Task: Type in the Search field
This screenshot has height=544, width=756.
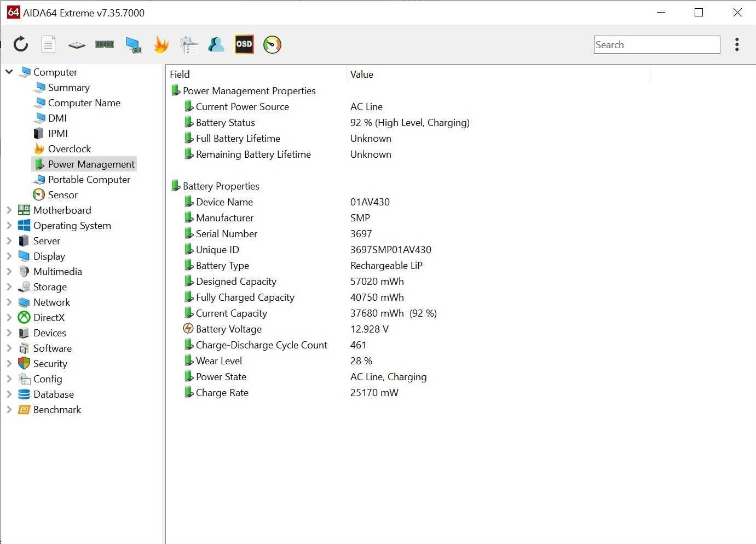Action: click(x=657, y=45)
